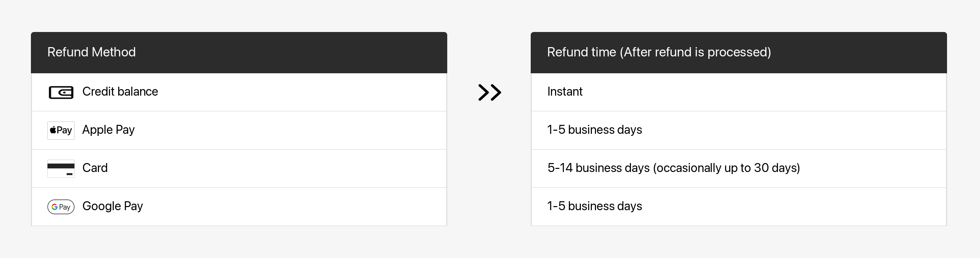Screen dimensions: 980x258
Task: Click the credit card icon
Action: [61, 169]
